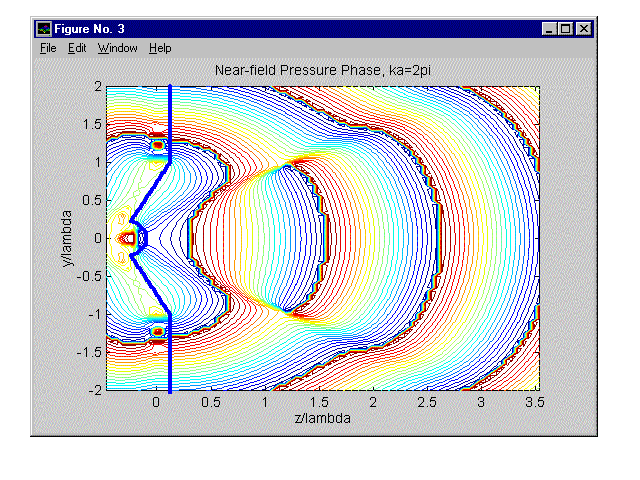Click the 'Figure No. 3' title bar text
The image size is (640, 480).
click(x=89, y=29)
